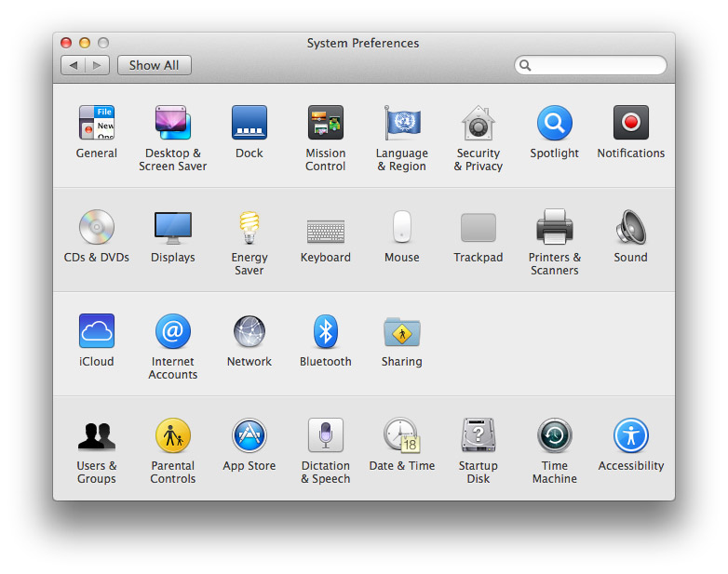
Task: Open Notifications preferences pane
Action: coord(631,123)
